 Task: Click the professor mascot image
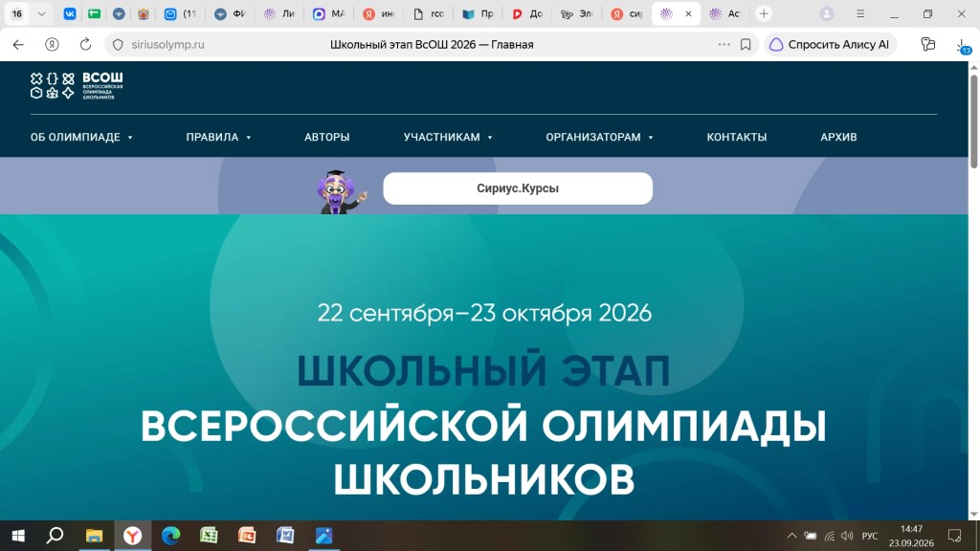coord(340,191)
